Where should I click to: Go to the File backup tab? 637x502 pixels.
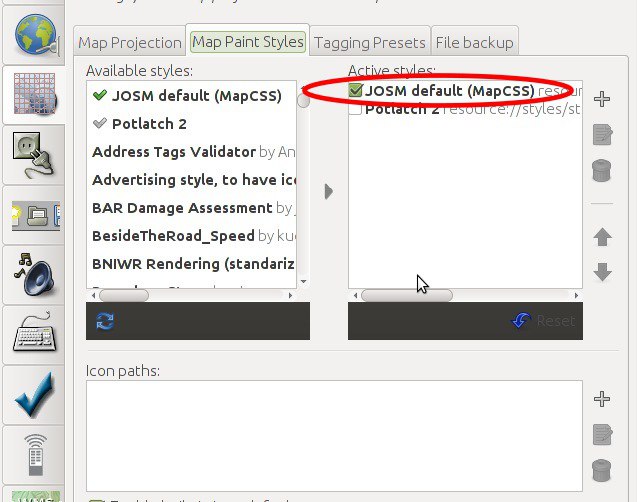[474, 43]
